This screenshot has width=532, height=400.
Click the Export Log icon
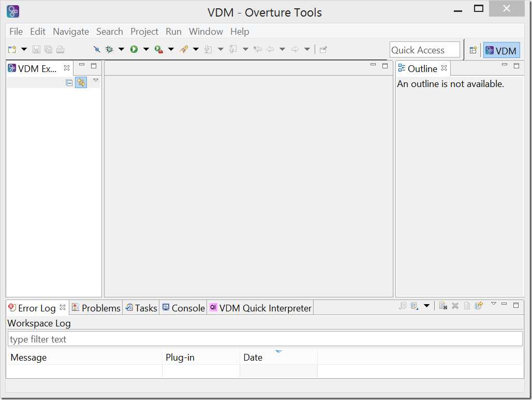[403, 306]
